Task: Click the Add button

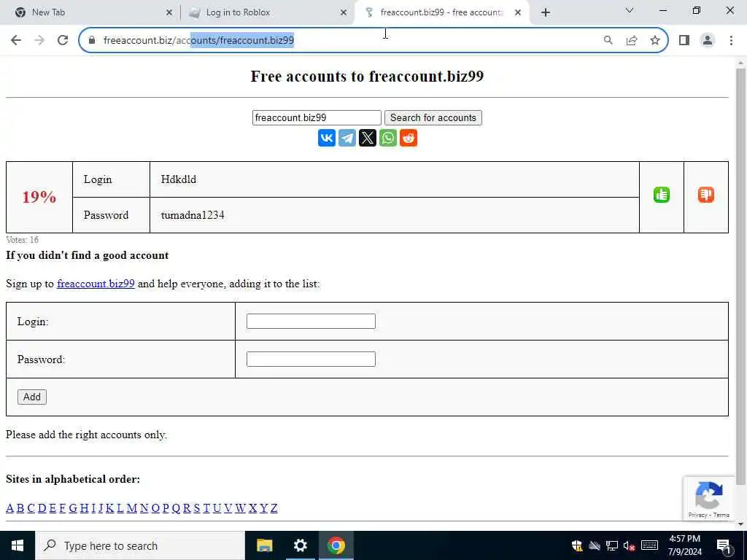Action: click(x=32, y=397)
